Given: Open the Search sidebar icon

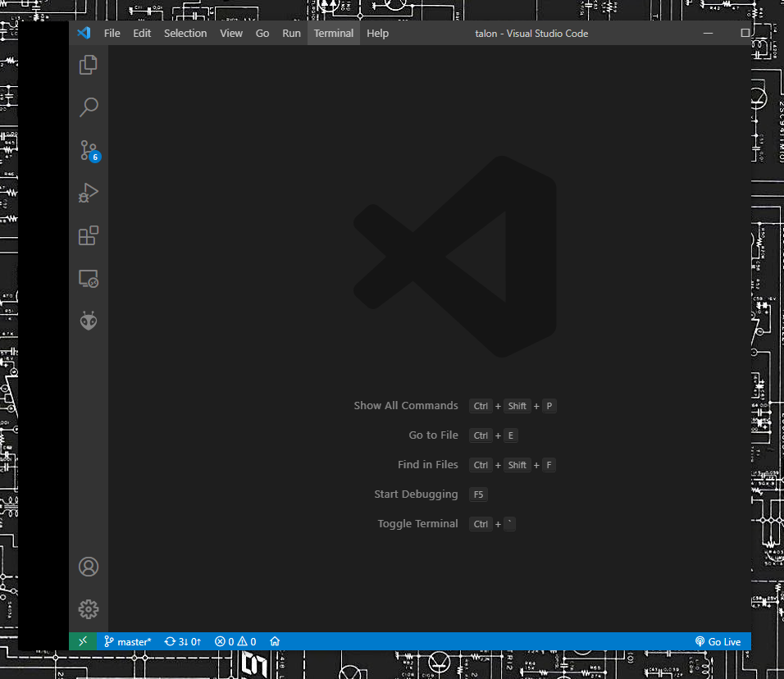Looking at the screenshot, I should pyautogui.click(x=88, y=107).
